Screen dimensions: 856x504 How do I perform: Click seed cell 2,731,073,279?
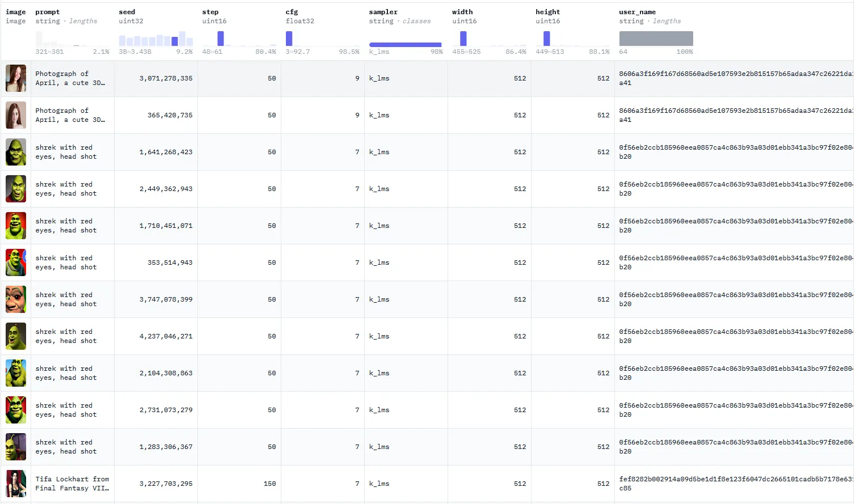coord(166,410)
